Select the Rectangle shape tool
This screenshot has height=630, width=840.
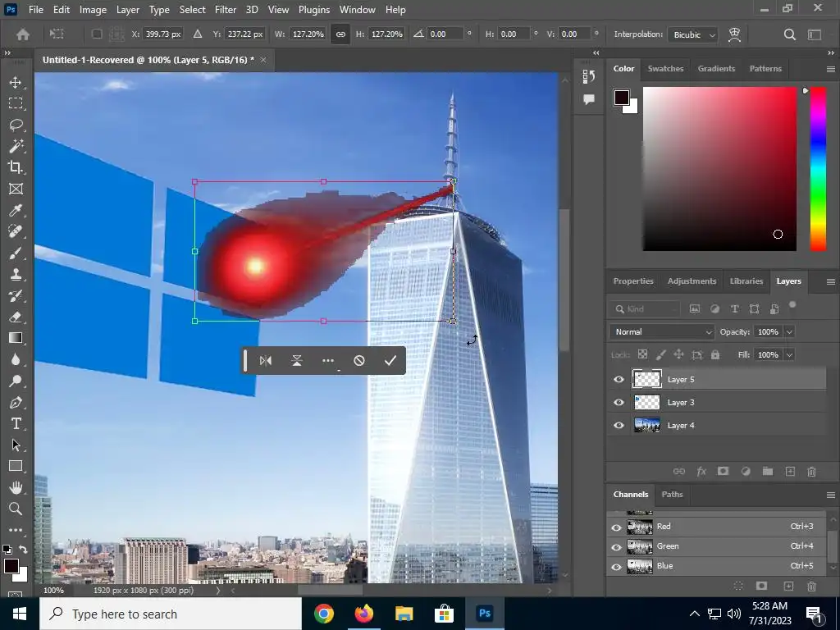click(x=16, y=466)
